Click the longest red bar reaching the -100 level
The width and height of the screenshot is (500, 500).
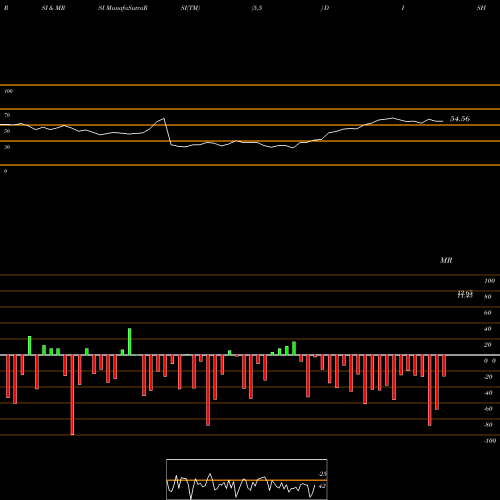(72, 395)
